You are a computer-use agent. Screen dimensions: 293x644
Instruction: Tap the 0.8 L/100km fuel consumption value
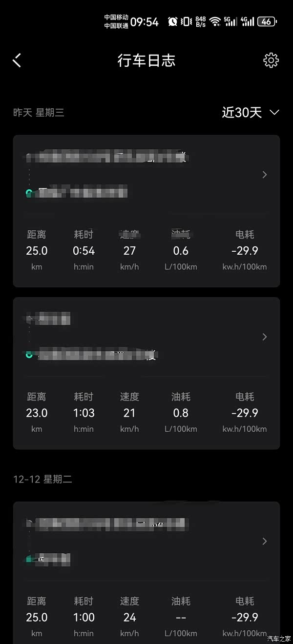[x=181, y=413]
